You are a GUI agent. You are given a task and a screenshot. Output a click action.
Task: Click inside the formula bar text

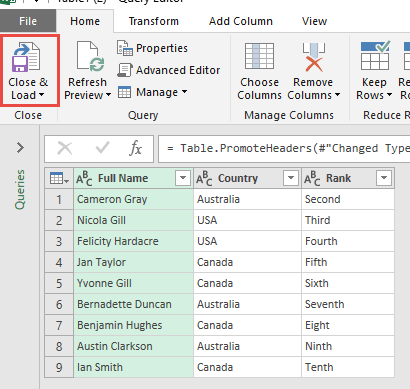pyautogui.click(x=284, y=149)
